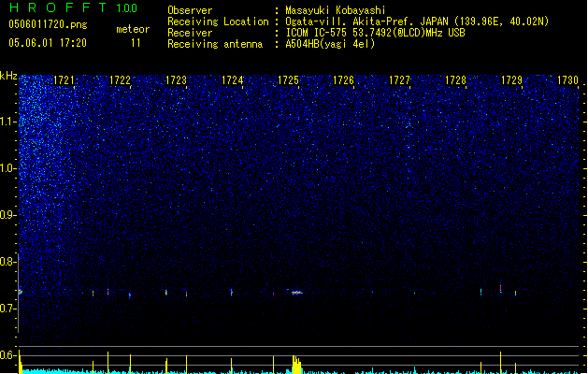Click the kHz axis unit label
This screenshot has width=588, height=374.
pos(8,76)
